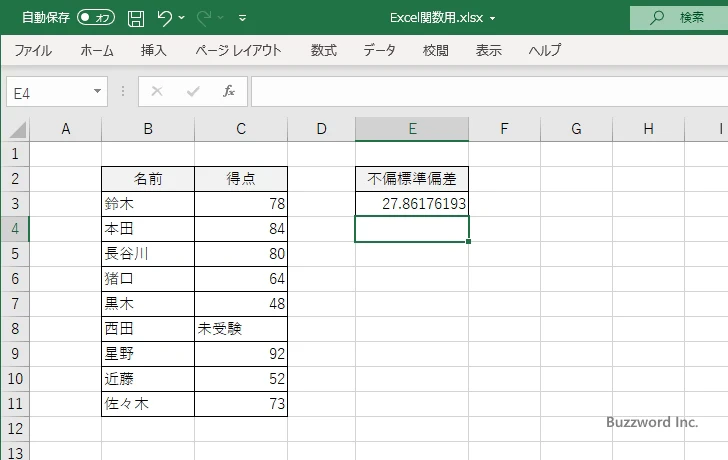Screen dimensions: 728x460
Task: Open the 挿入 ribbon tab
Action: [153, 50]
